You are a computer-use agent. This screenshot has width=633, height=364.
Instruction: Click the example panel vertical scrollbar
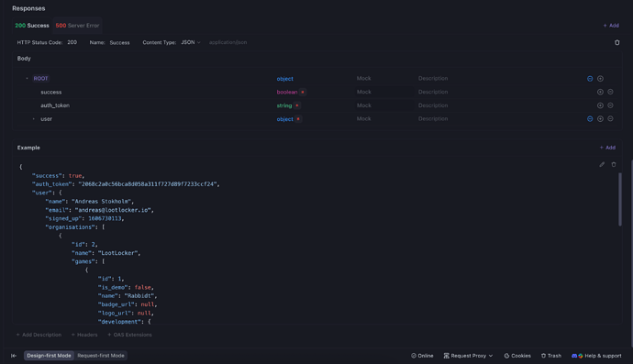point(620,199)
